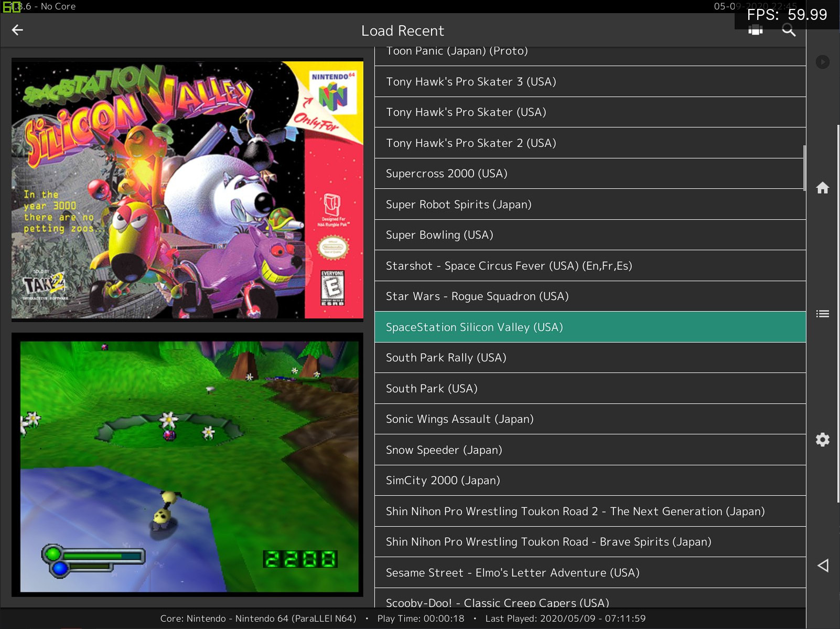Click the scrollbar beside the game list
This screenshot has height=629, width=840.
click(x=805, y=168)
